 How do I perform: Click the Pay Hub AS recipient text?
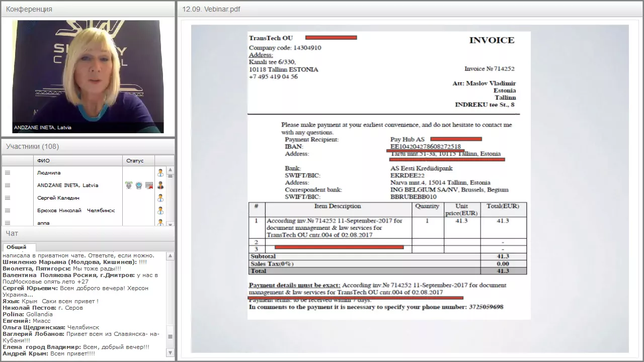coord(408,139)
